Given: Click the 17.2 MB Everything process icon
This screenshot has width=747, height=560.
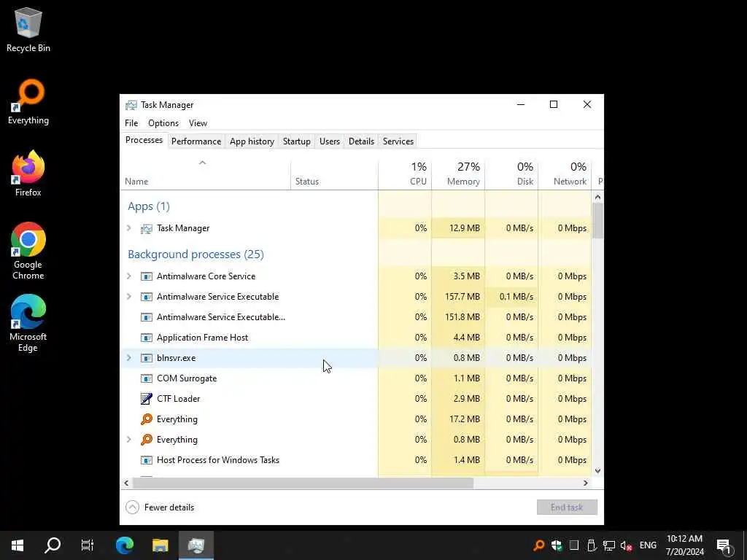Looking at the screenshot, I should 146,419.
